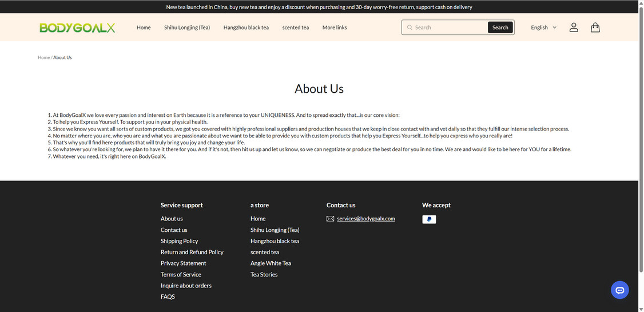Click the Contact us footer column heading
Viewport: 644px width, 312px height.
341,205
